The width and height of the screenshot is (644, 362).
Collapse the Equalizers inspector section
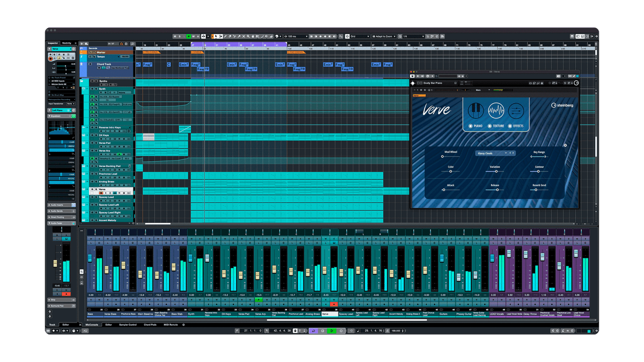point(62,116)
